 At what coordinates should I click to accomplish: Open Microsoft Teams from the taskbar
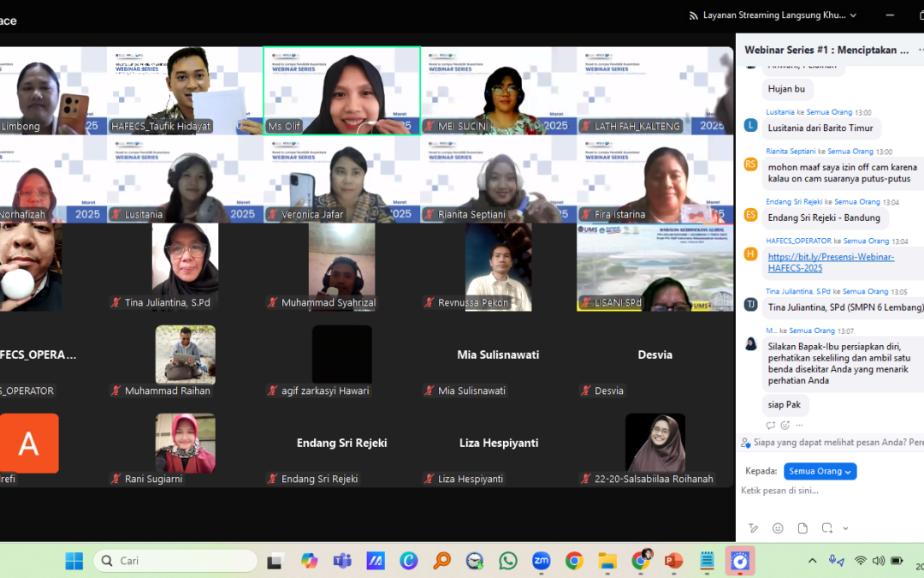click(342, 561)
